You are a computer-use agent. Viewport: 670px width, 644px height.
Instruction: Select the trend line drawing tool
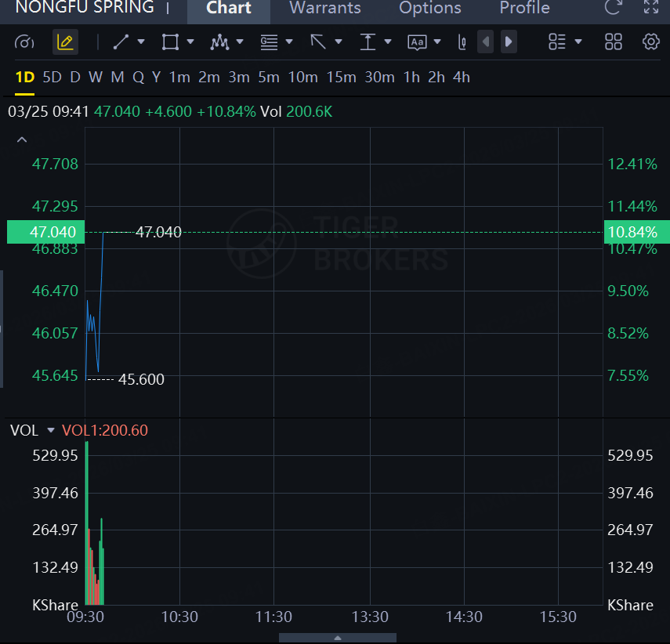click(121, 42)
